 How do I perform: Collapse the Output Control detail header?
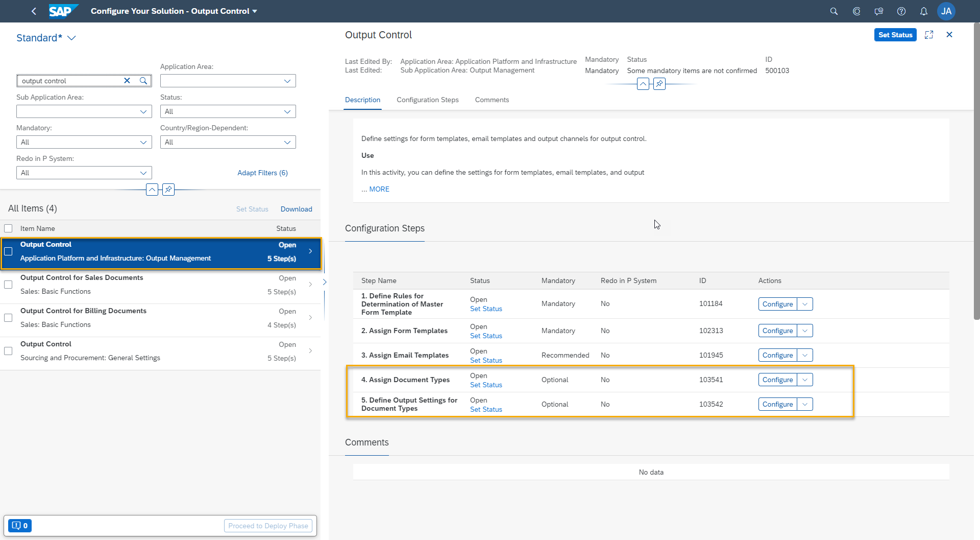[x=643, y=84]
